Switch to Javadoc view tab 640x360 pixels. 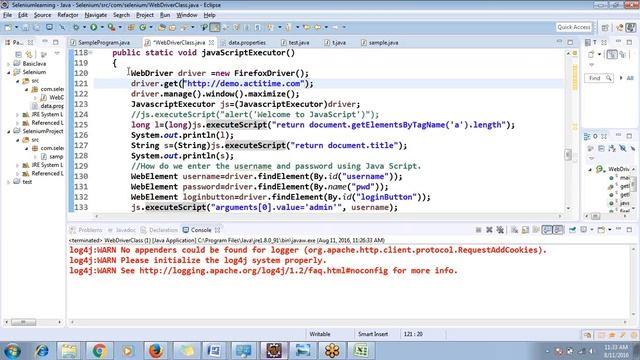coord(122,230)
